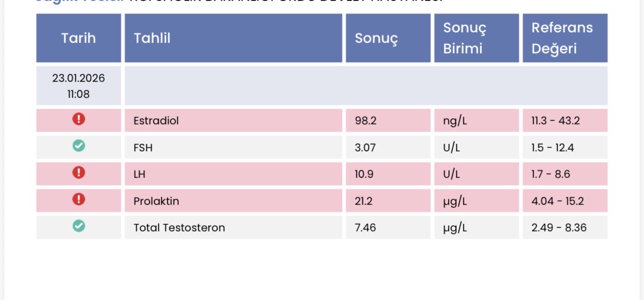Click the green check icon beside FSH
This screenshot has width=644, height=300.
coord(78,146)
